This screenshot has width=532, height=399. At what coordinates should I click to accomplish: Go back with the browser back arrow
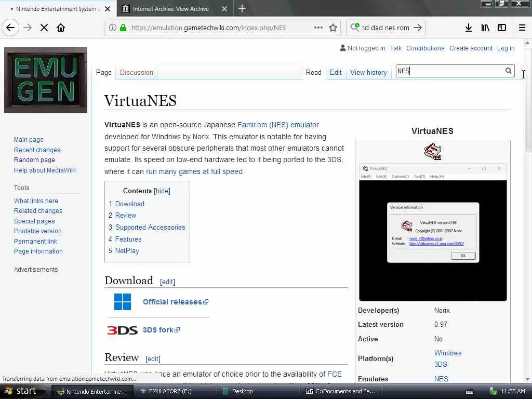[x=10, y=28]
